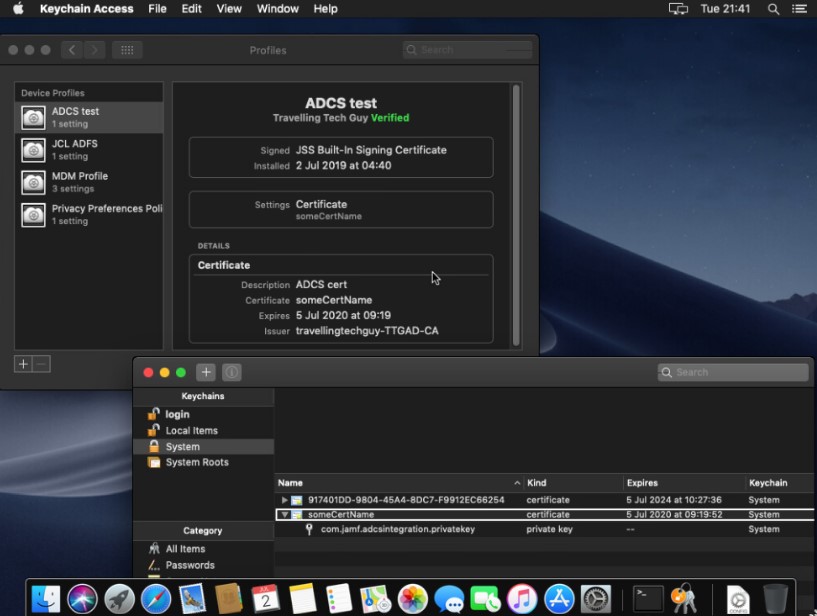
Task: Open the Keychain Access menu
Action: (x=86, y=9)
